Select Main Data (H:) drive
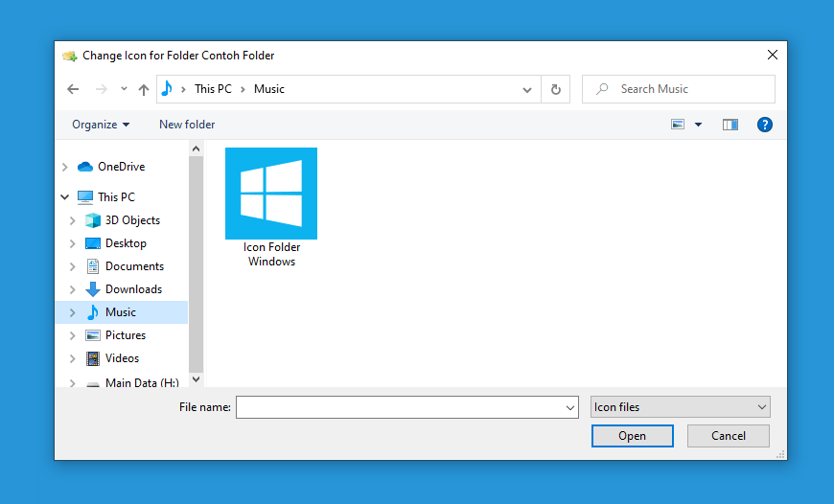The width and height of the screenshot is (834, 504). [142, 382]
